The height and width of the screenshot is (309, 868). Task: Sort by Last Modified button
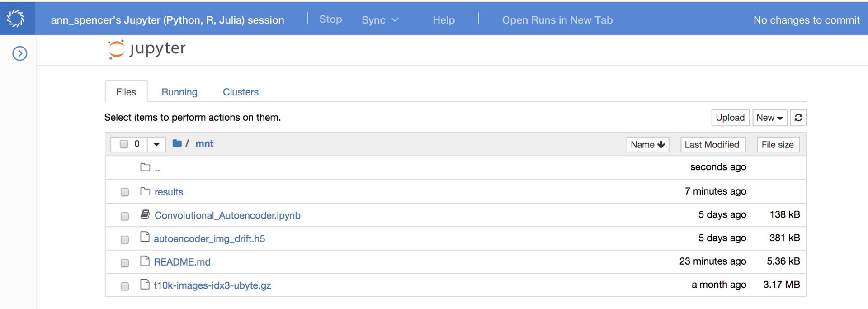tap(712, 145)
